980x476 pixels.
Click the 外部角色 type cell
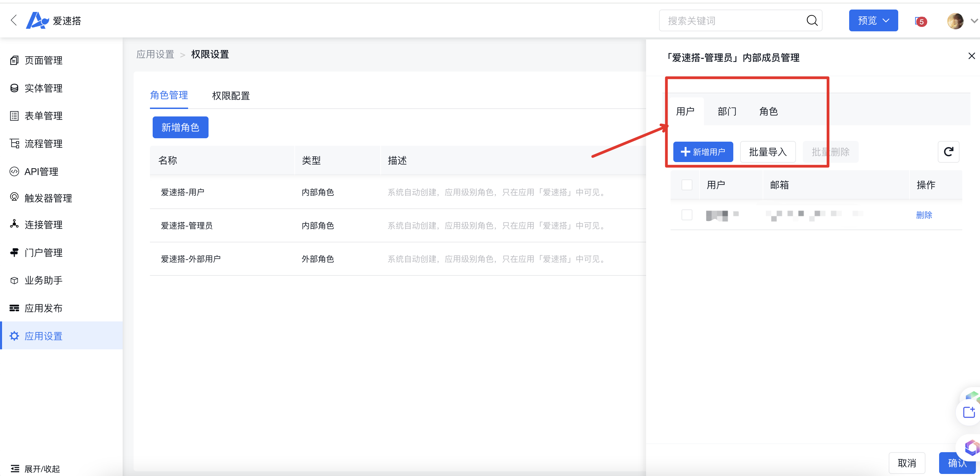click(x=318, y=259)
